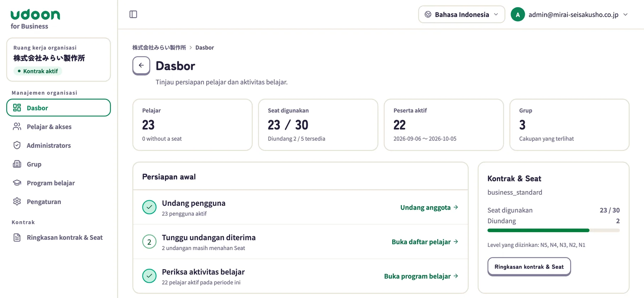The width and height of the screenshot is (644, 298).
Task: Select Grup in the sidebar menu
Action: click(x=59, y=164)
